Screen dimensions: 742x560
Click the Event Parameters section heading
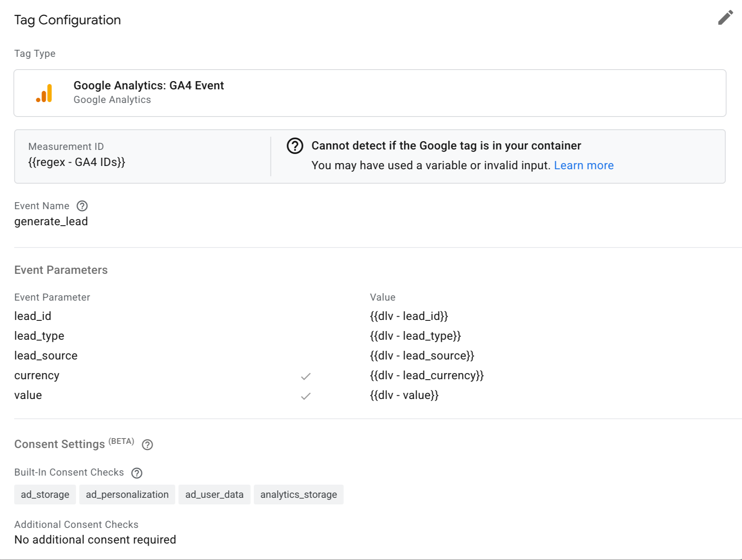point(61,270)
